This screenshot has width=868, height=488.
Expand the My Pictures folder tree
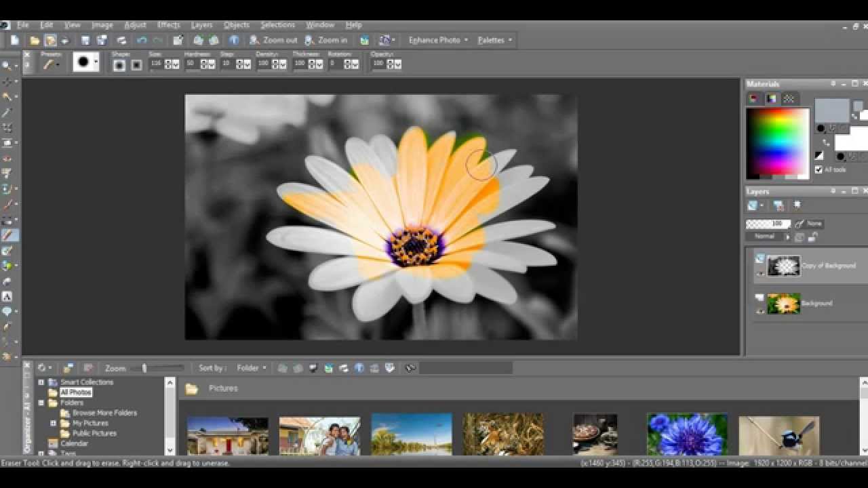pos(54,423)
